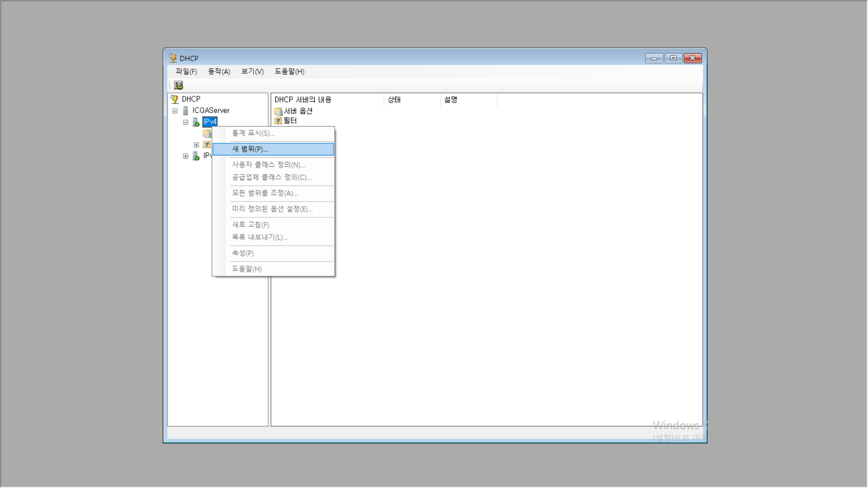Select the IPv4 tree item label

pyautogui.click(x=210, y=122)
